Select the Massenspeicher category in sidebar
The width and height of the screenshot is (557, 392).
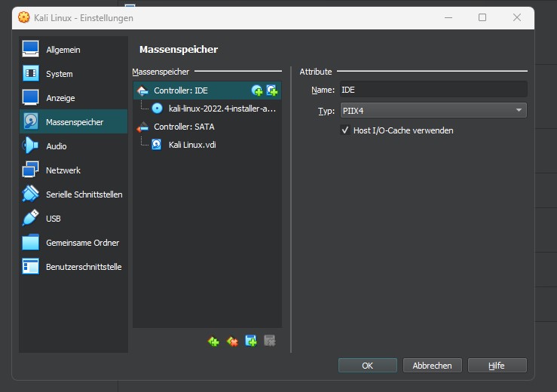coord(74,122)
